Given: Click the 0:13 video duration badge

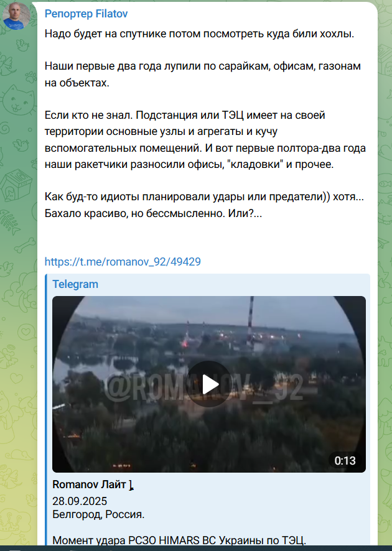Looking at the screenshot, I should point(345,461).
